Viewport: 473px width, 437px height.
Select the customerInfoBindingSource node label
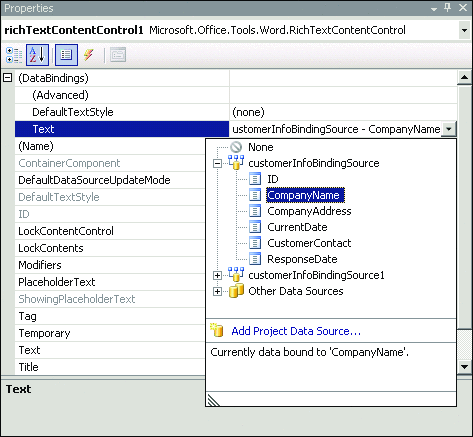coord(314,163)
